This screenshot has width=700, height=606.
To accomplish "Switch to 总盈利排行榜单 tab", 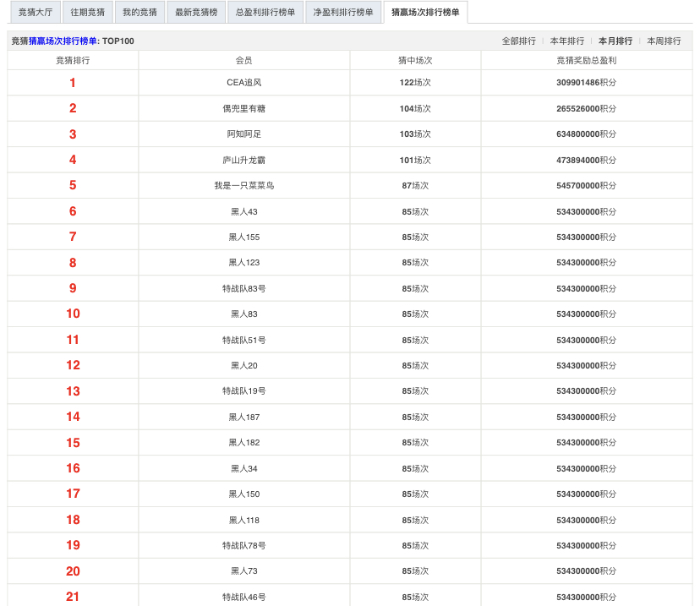I will coord(265,13).
